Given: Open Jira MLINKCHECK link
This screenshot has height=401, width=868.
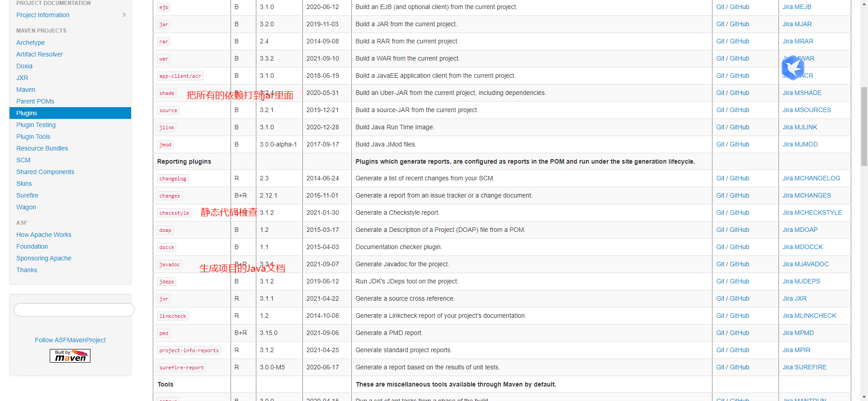Looking at the screenshot, I should click(x=810, y=316).
